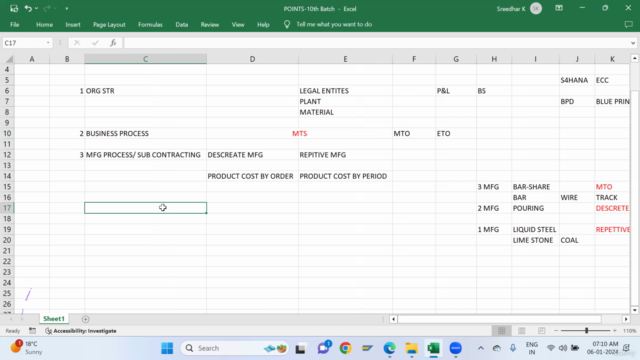Open Ribbon Display Options

pyautogui.click(x=559, y=8)
